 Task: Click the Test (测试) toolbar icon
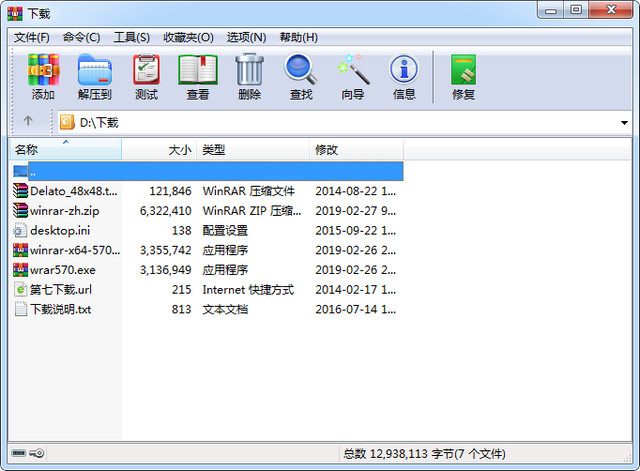tap(146, 70)
